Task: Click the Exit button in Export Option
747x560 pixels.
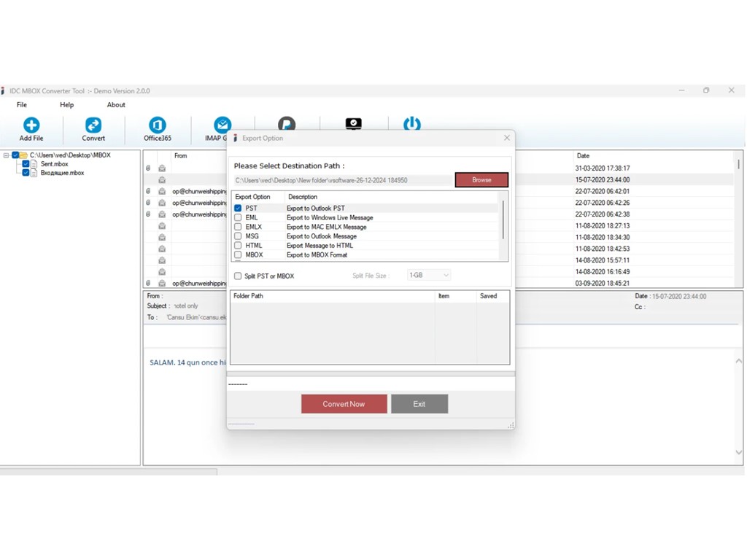Action: 419,404
